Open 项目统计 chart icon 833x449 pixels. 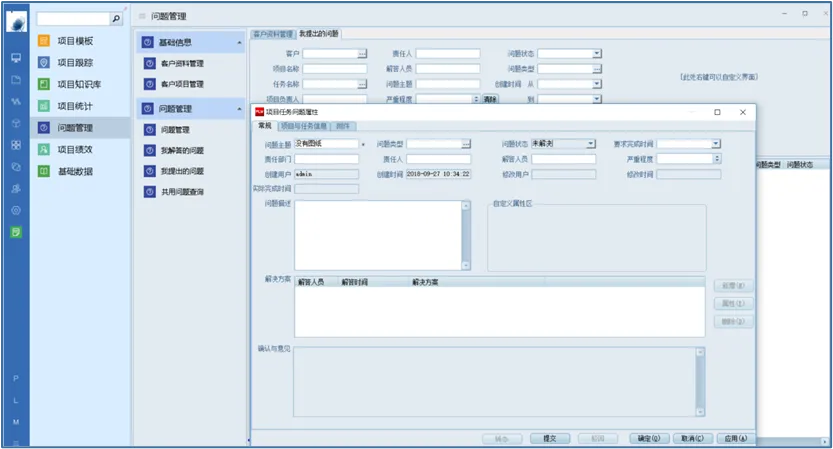point(44,106)
